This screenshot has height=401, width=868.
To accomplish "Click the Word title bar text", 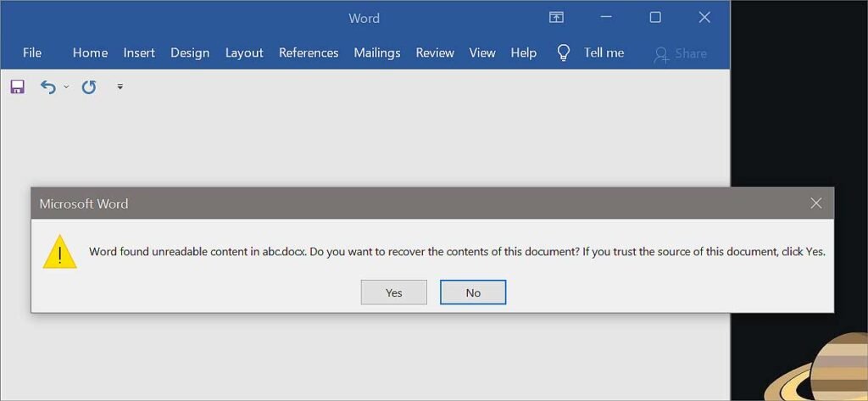I will click(364, 19).
